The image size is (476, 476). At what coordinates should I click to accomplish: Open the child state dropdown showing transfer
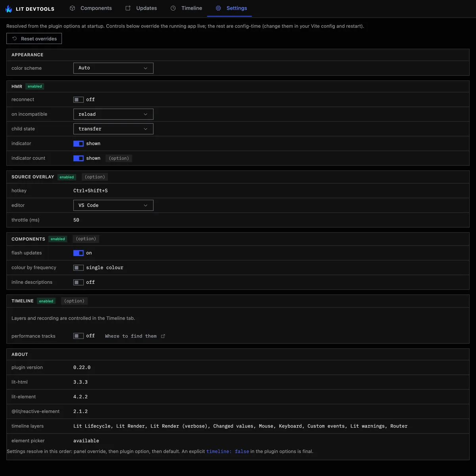click(113, 129)
